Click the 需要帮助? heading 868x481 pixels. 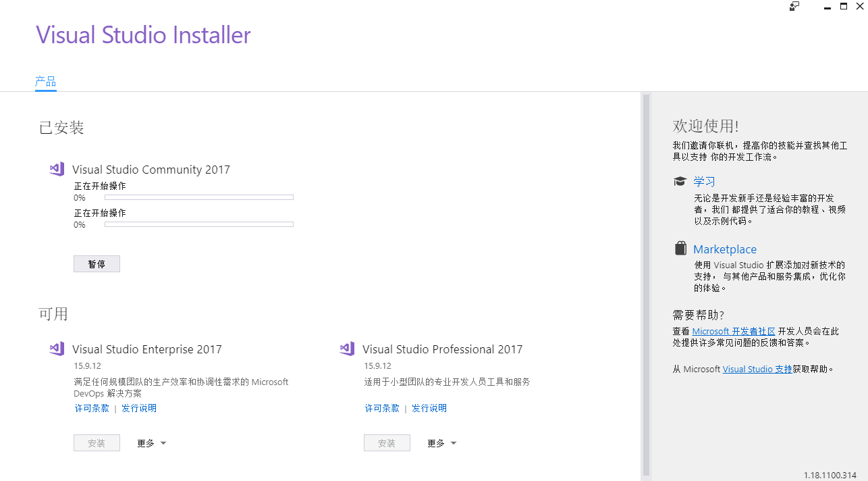pyautogui.click(x=699, y=315)
